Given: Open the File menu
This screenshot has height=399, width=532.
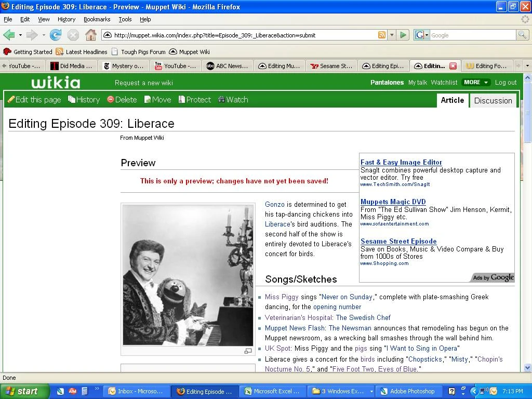Looking at the screenshot, I should coord(8,19).
